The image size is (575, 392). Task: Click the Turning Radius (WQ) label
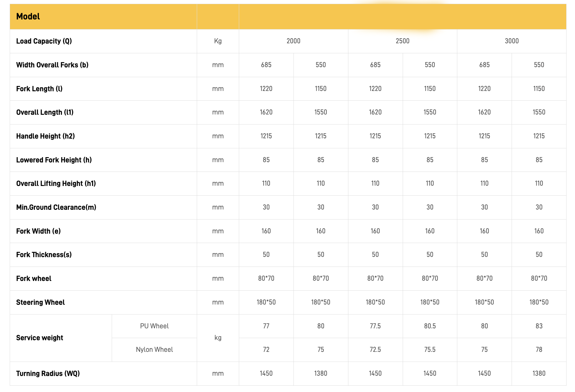pyautogui.click(x=48, y=373)
